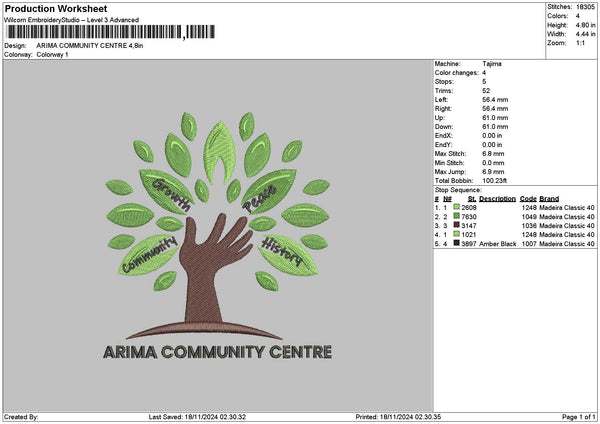Click the dark green swatch beside thread 7630
Image resolution: width=600 pixels, height=424 pixels.
(x=456, y=216)
